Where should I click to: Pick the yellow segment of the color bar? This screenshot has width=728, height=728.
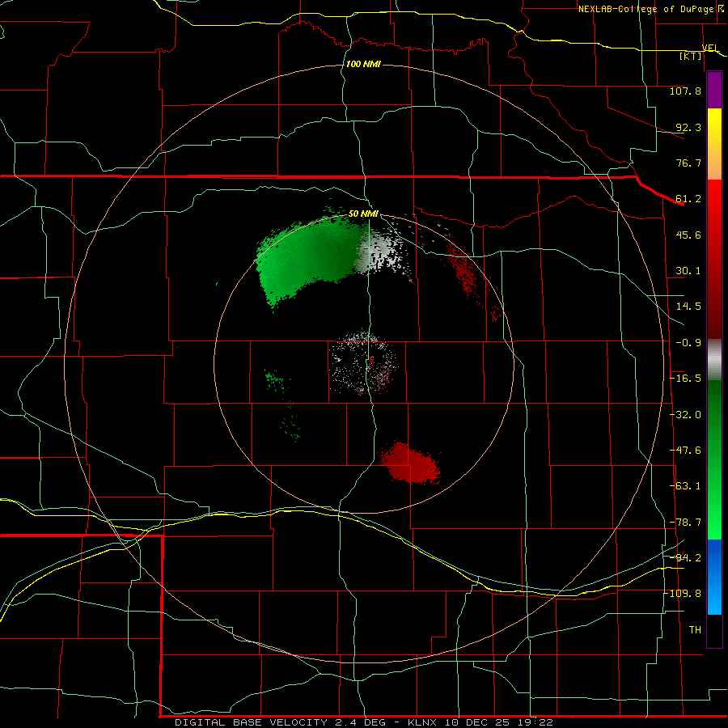tap(714, 125)
